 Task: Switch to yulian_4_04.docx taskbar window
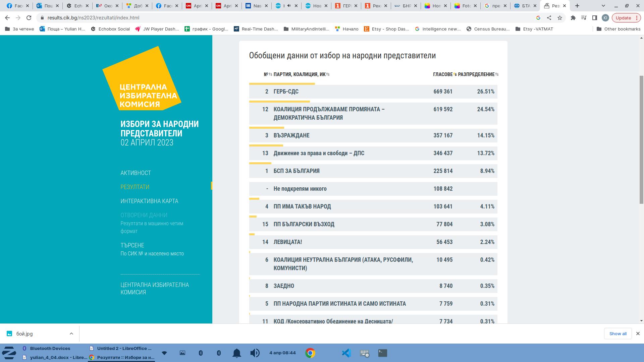(55, 357)
